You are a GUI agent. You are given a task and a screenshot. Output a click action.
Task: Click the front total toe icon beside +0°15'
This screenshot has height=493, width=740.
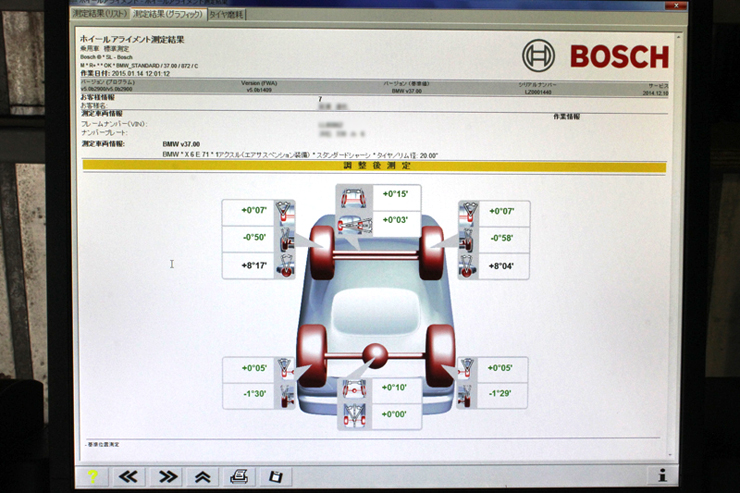pos(354,198)
